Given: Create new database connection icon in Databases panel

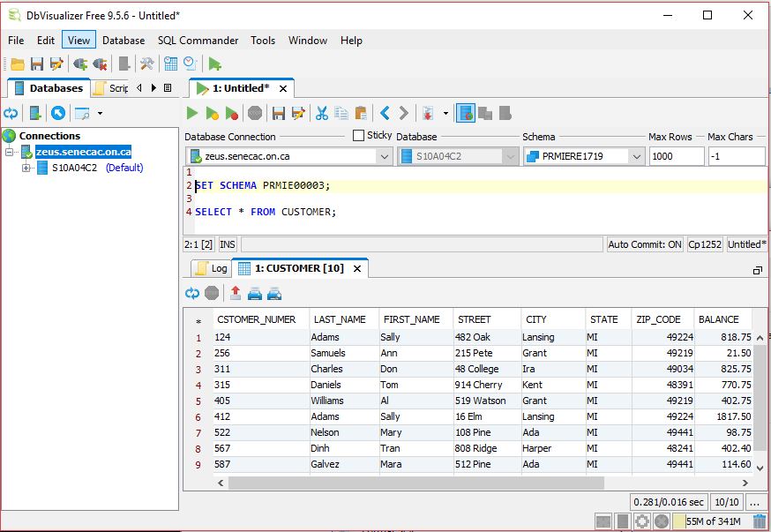Looking at the screenshot, I should click(x=35, y=114).
